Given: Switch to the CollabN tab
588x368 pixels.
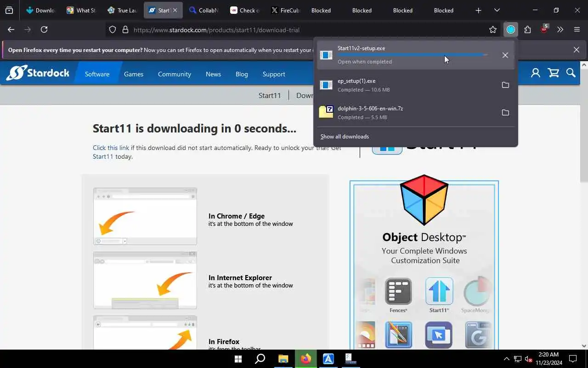Looking at the screenshot, I should coord(204,10).
